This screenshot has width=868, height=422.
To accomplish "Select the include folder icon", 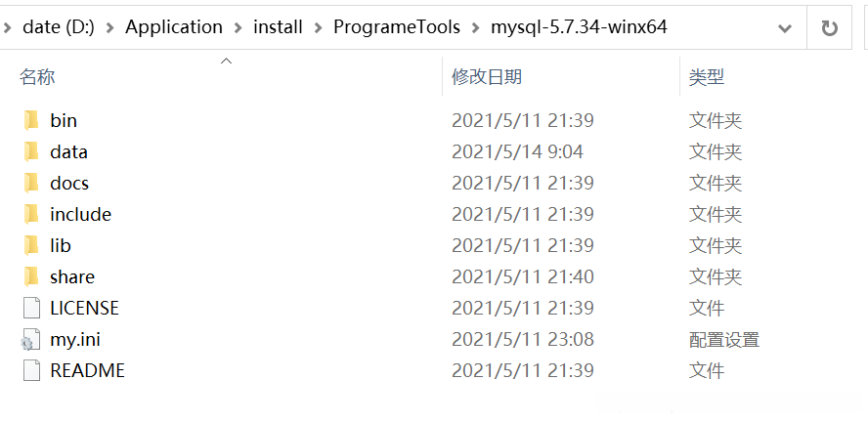I will pyautogui.click(x=31, y=214).
